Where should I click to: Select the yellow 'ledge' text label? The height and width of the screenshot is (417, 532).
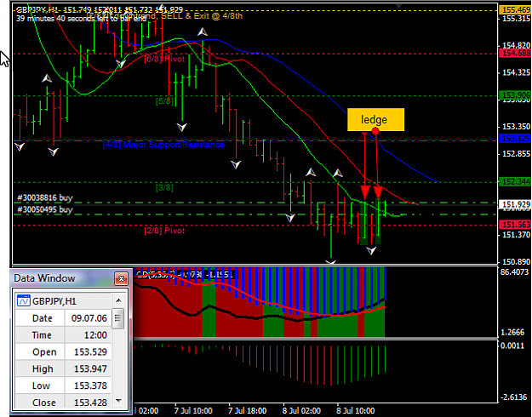375,119
